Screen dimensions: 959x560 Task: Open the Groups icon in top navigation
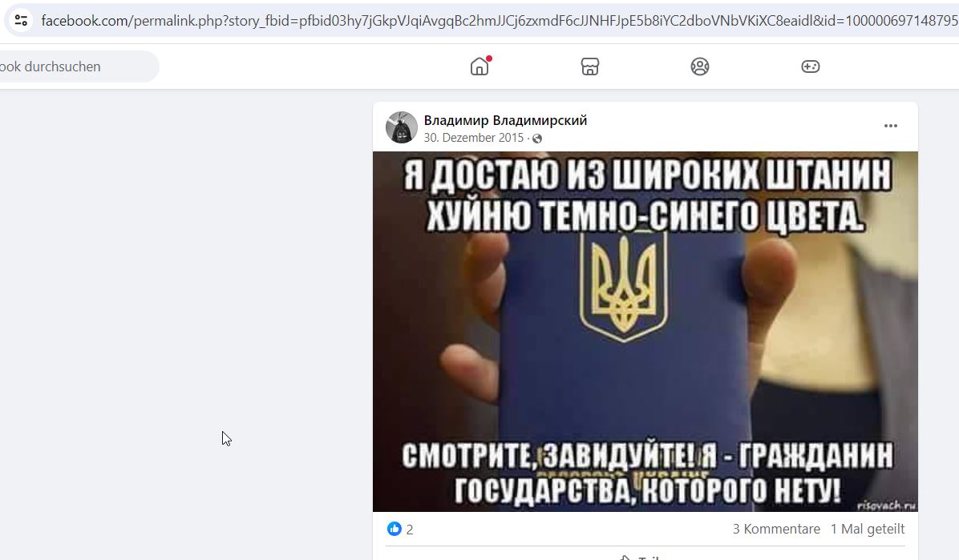coord(700,66)
